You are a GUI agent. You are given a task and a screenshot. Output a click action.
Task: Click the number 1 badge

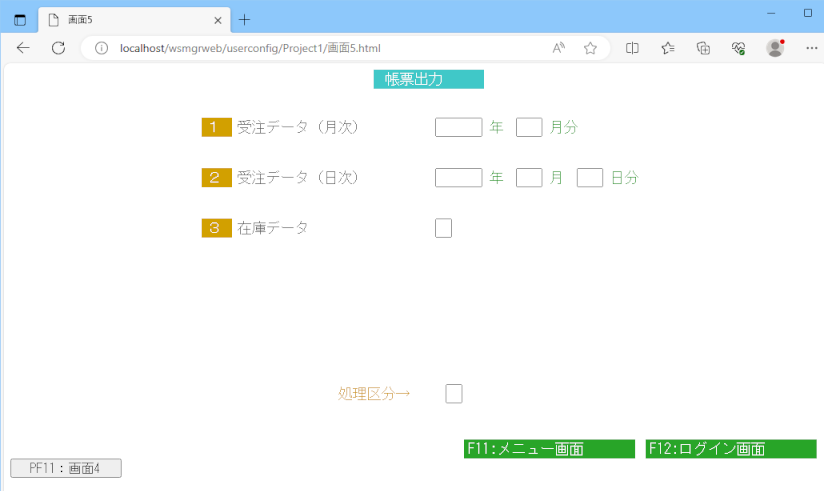[x=217, y=127]
